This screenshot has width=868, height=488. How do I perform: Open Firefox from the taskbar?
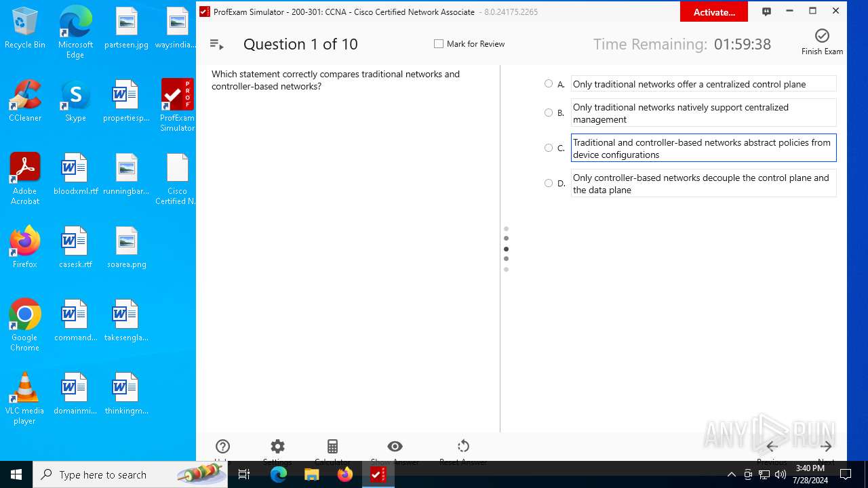(345, 474)
